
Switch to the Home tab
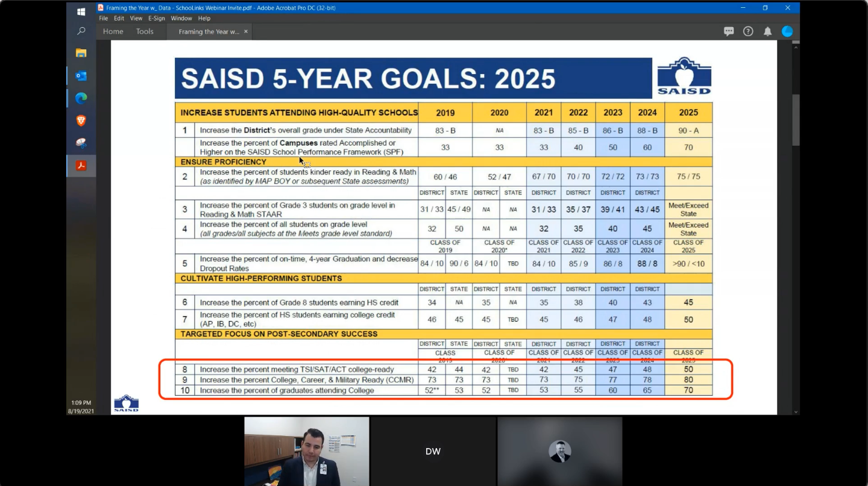pyautogui.click(x=113, y=31)
